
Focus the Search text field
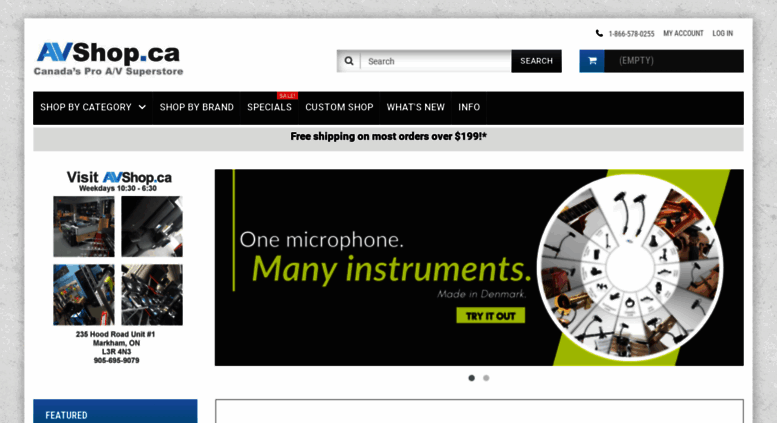436,61
